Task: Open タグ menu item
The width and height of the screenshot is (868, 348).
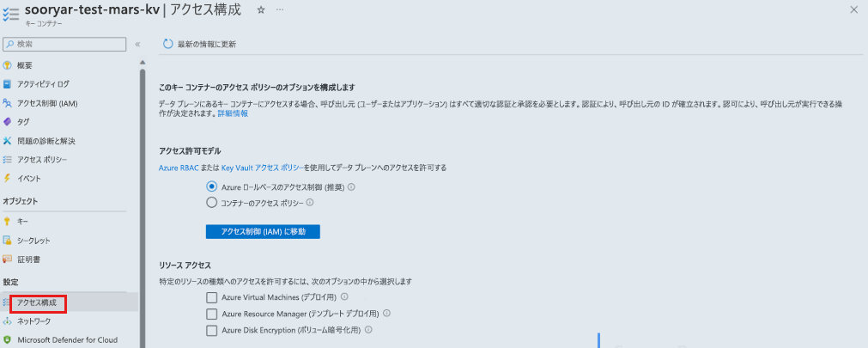Action: (x=23, y=122)
